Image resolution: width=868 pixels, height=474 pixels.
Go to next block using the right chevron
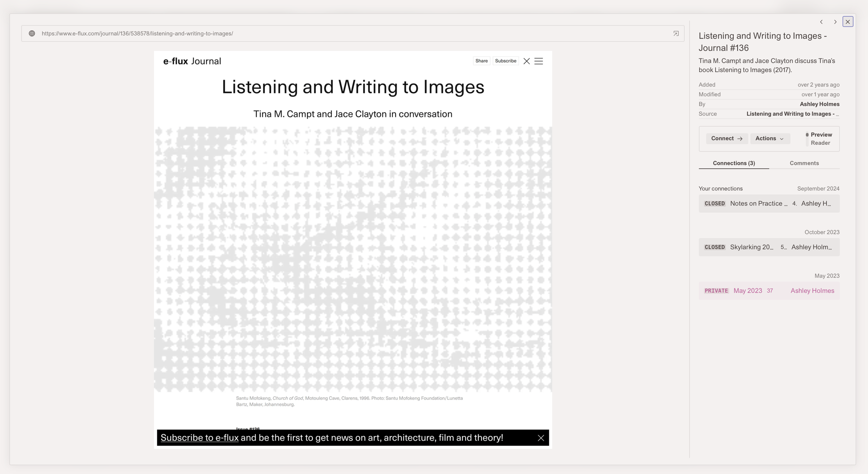click(835, 22)
